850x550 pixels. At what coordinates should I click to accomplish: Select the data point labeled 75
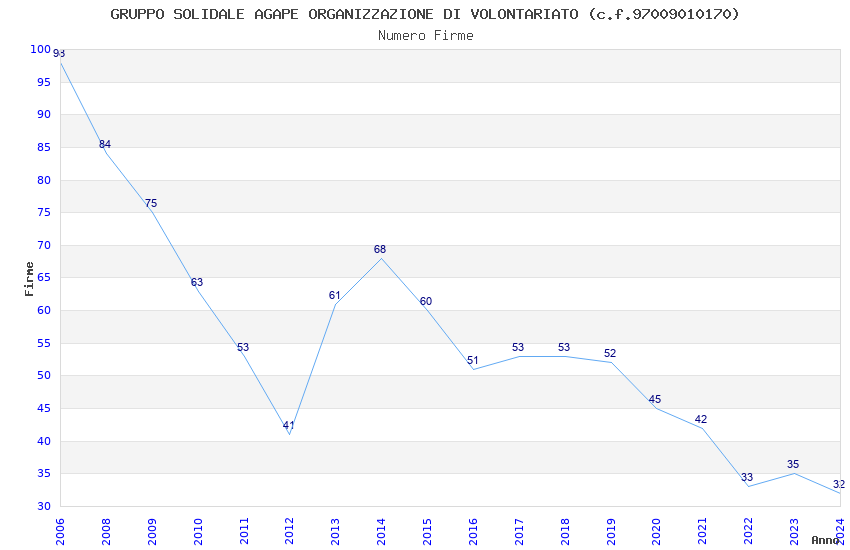[x=151, y=203]
